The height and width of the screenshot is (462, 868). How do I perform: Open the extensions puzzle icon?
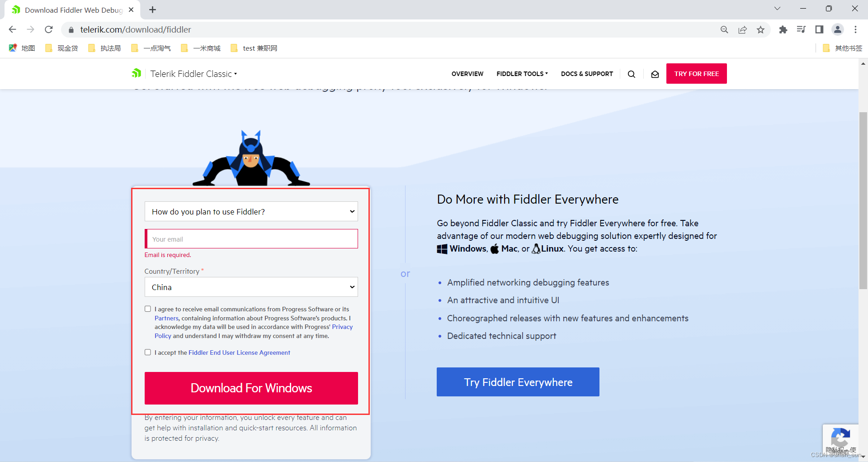[x=783, y=29]
